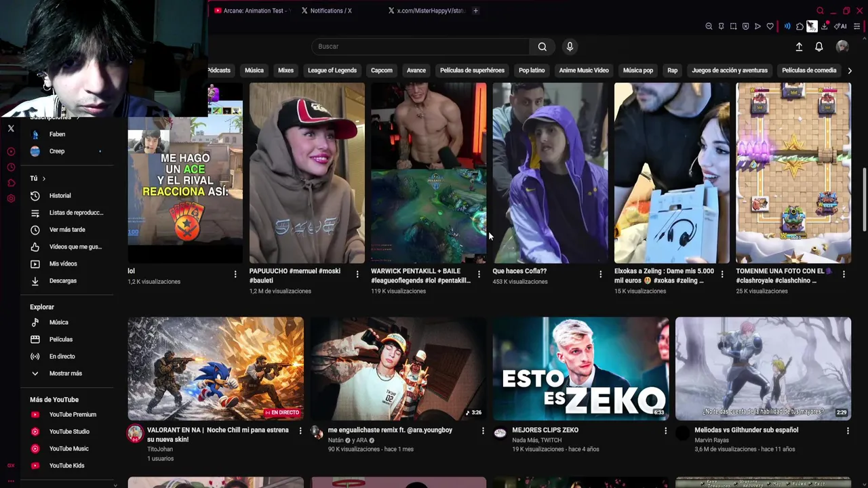Click the snapshot selection icon in toolbar

point(733,26)
